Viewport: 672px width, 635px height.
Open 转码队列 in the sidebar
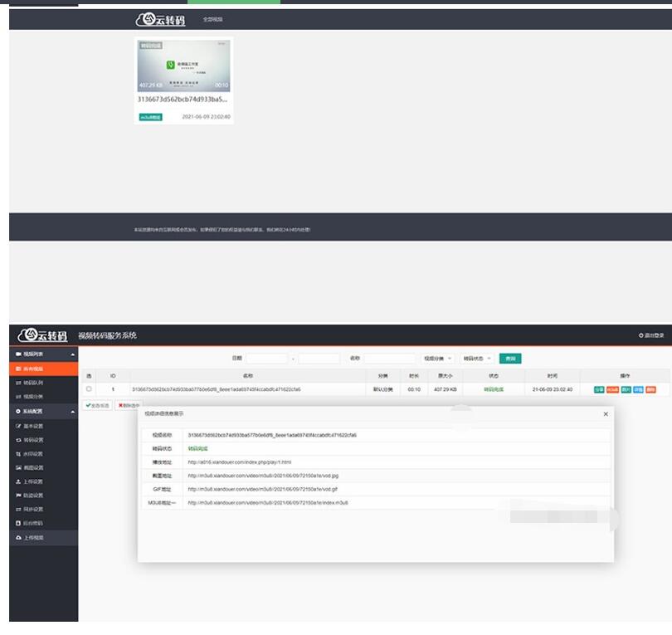[x=33, y=383]
